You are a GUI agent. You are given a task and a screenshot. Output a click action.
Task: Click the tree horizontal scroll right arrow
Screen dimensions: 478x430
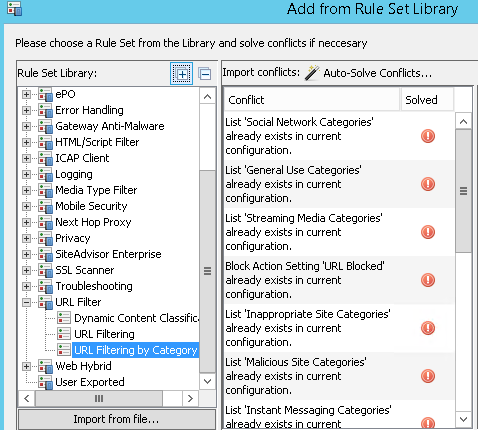point(190,398)
